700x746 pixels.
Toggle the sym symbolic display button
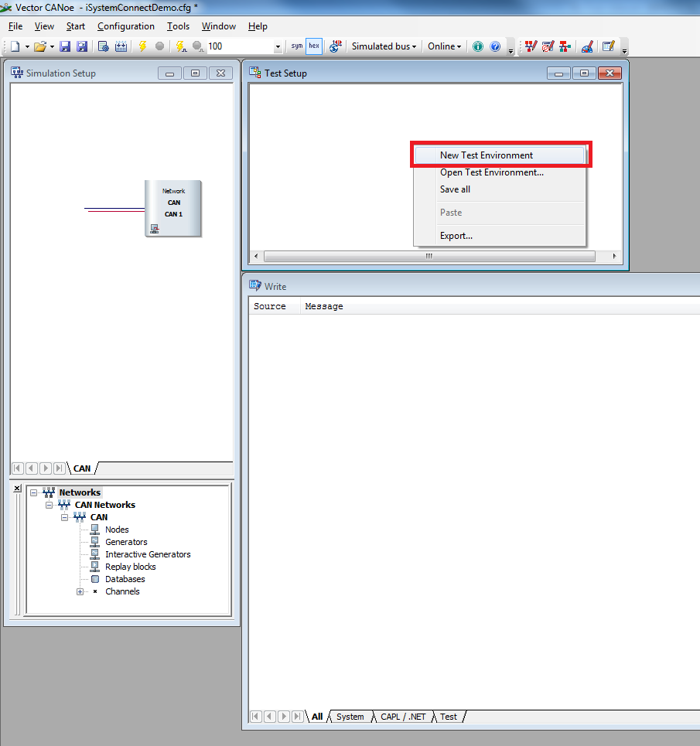pos(296,46)
